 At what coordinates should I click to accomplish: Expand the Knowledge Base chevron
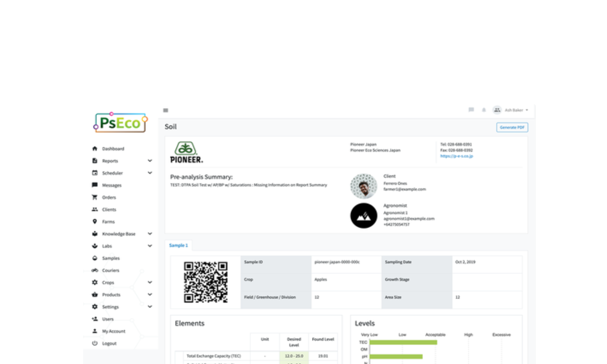pos(150,234)
